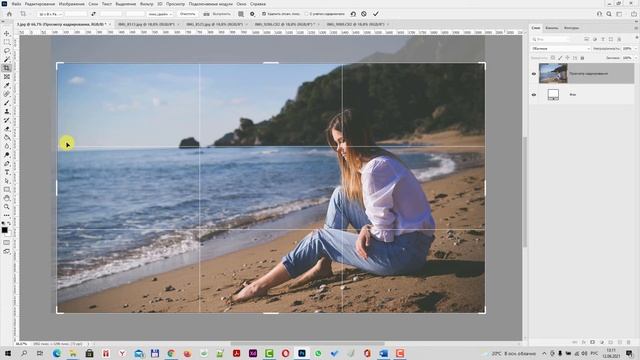Select the Crop tool in the toolbar
The image size is (640, 360).
click(7, 68)
